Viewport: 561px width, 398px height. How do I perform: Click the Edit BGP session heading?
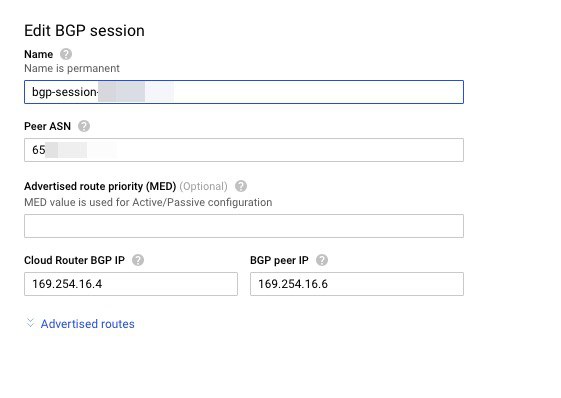84,31
